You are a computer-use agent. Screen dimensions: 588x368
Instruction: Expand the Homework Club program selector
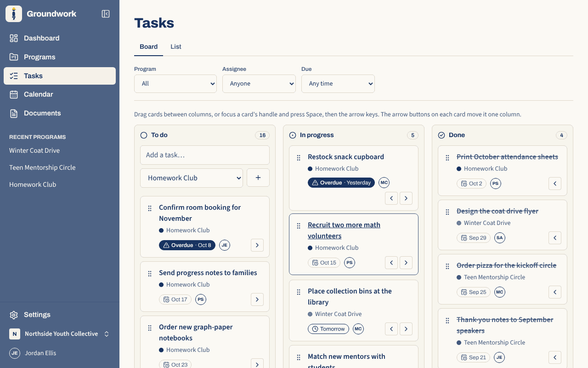[192, 178]
